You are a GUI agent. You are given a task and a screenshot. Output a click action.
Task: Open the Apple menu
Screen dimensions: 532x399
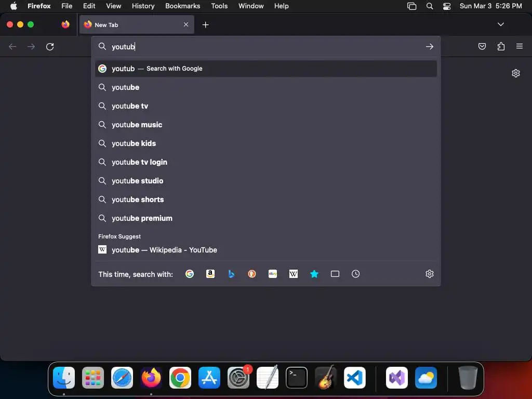14,6
